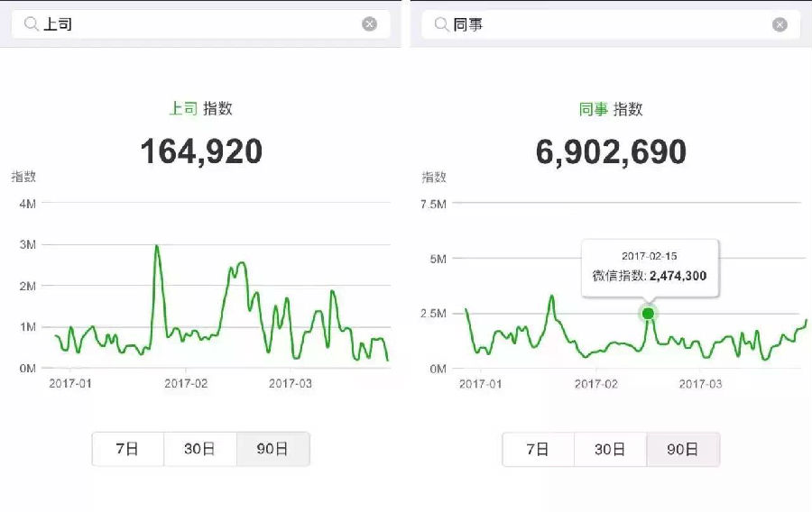Switch 上司 chart to 30日 range
This screenshot has width=812, height=512.
tap(199, 449)
